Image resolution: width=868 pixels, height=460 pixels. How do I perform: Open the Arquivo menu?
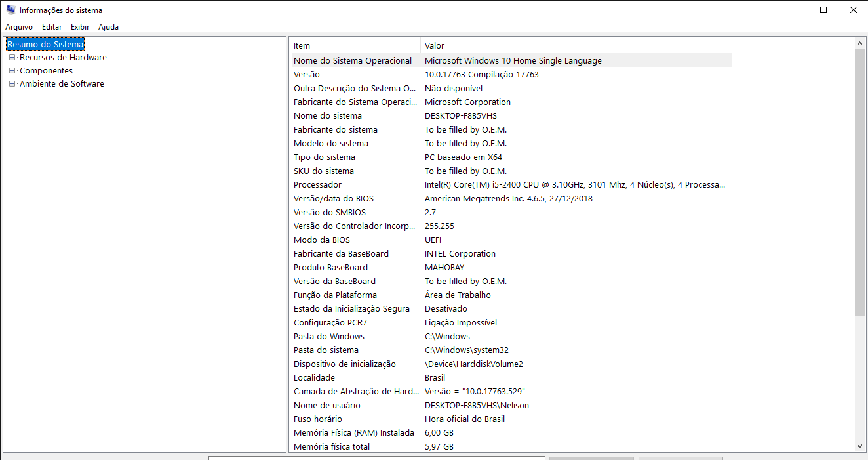coord(19,27)
